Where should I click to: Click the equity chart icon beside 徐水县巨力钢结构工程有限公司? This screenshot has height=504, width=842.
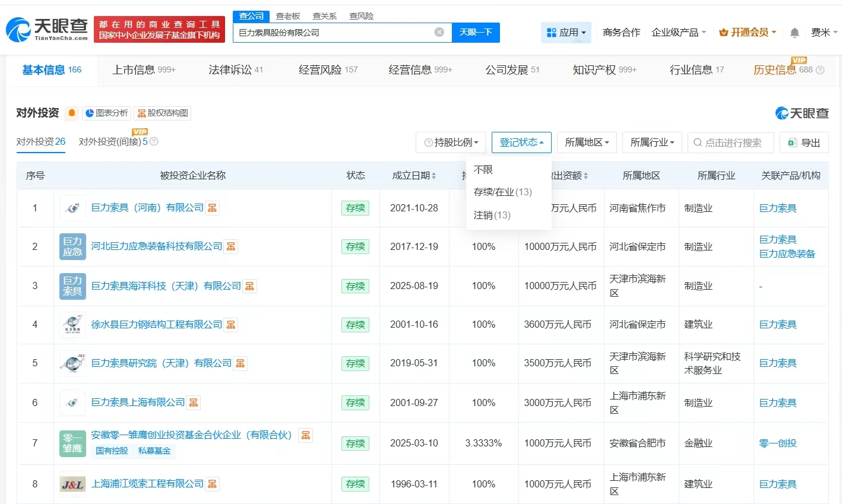click(x=231, y=325)
